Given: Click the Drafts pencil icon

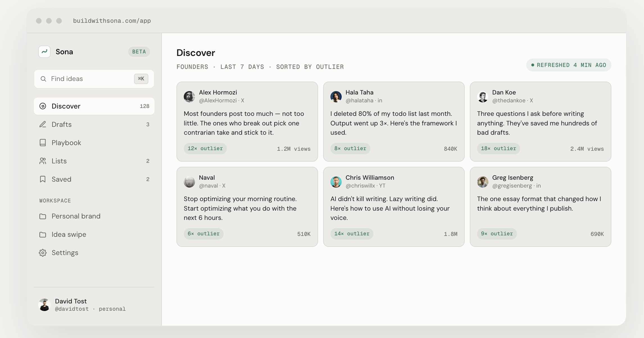Looking at the screenshot, I should coord(43,124).
